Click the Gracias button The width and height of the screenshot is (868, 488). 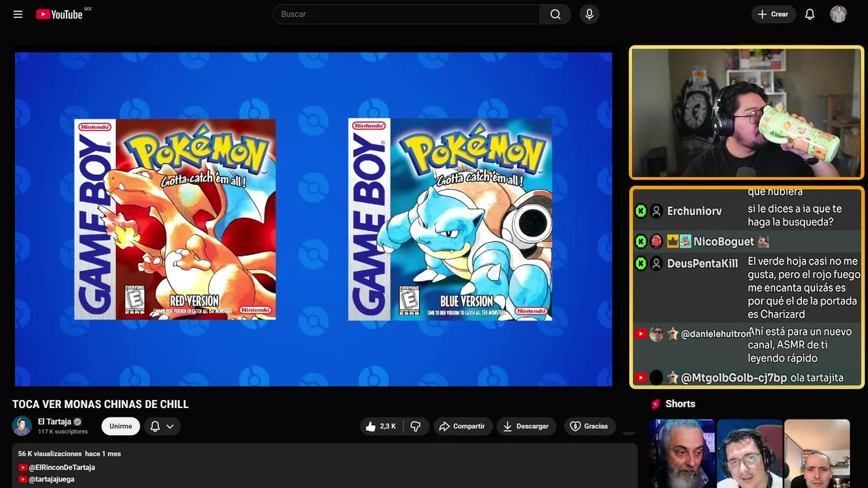pyautogui.click(x=589, y=426)
